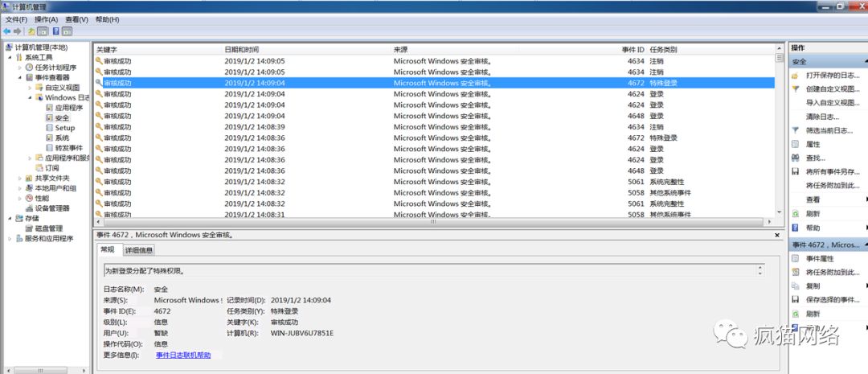Expand the 服务和应用程序 tree node

10,238
